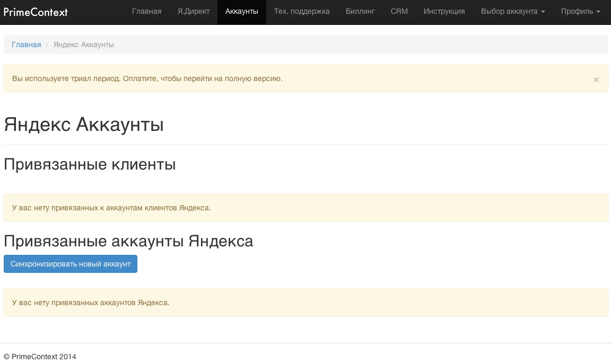Select the Аккаунты tab
611x364 pixels.
click(242, 12)
